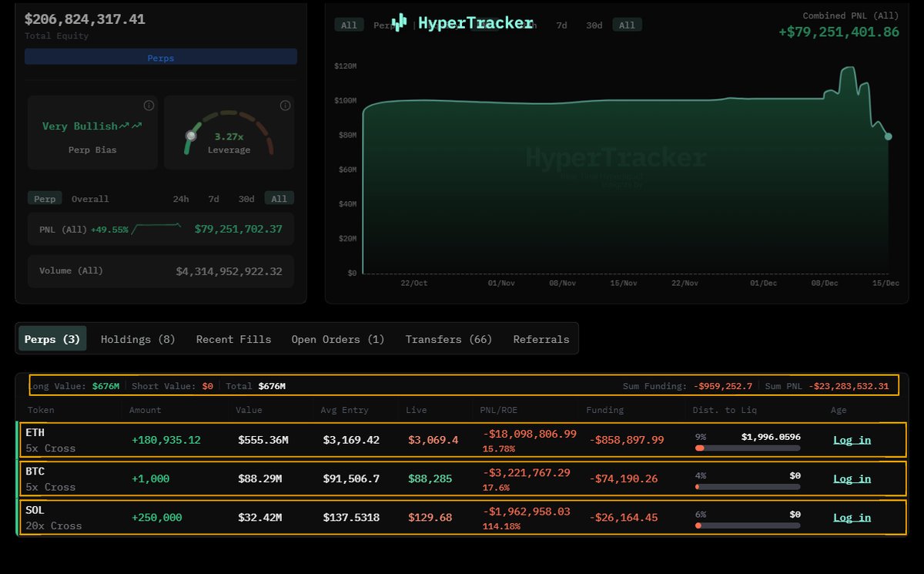Select the 24h PNL timeframe
This screenshot has height=574, width=924.
tap(181, 199)
